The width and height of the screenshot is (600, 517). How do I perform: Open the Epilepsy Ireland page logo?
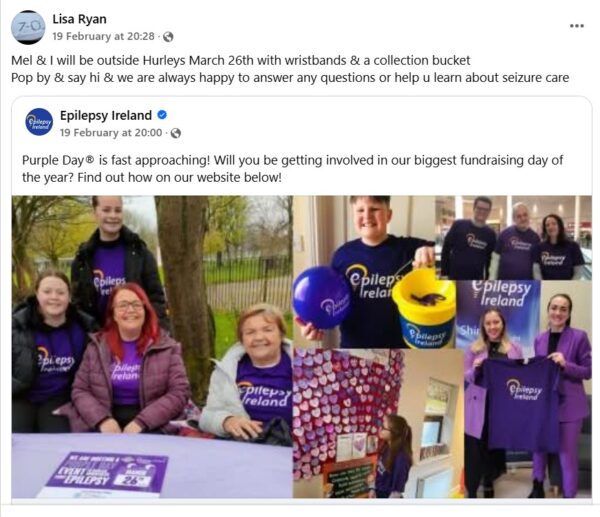[39, 122]
